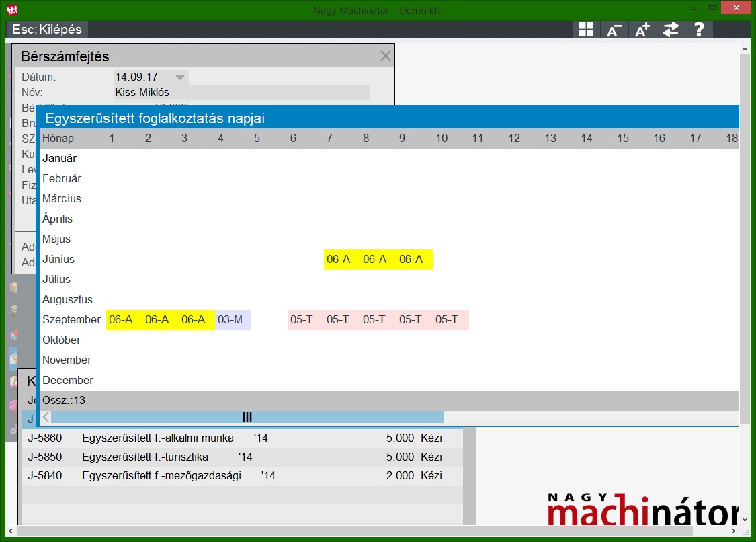
Task: Click the gear settings sidebar icon
Action: click(14, 430)
